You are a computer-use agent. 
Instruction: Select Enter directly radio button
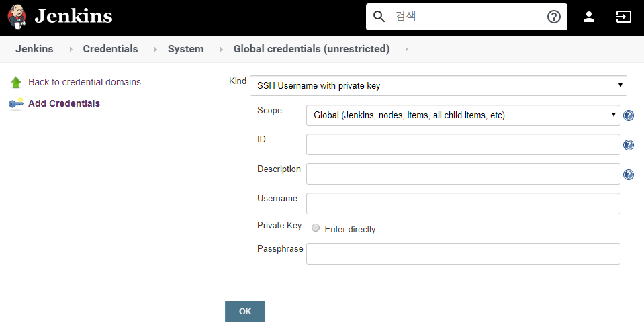point(316,228)
